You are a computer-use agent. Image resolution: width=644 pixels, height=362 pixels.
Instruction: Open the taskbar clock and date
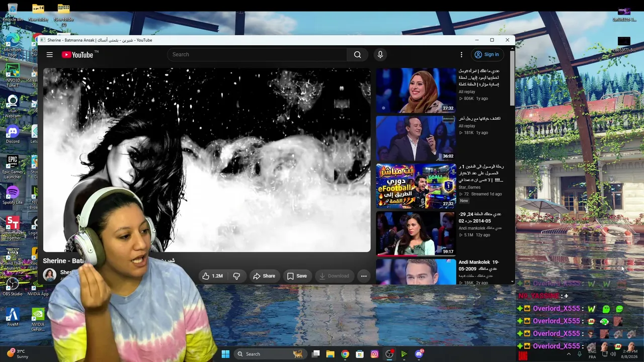click(629, 354)
